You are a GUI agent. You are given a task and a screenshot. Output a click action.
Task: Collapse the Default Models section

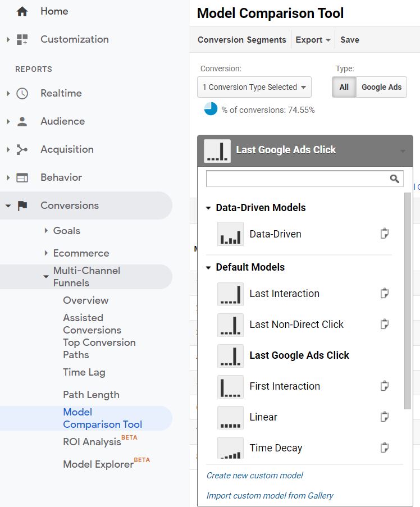pyautogui.click(x=208, y=267)
